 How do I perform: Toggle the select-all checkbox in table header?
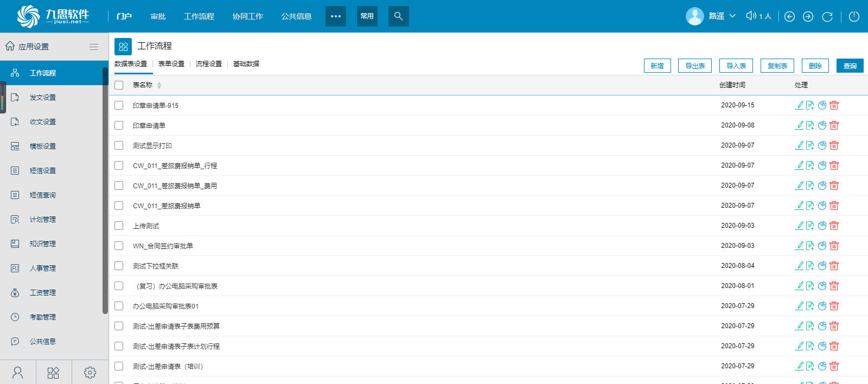click(119, 85)
